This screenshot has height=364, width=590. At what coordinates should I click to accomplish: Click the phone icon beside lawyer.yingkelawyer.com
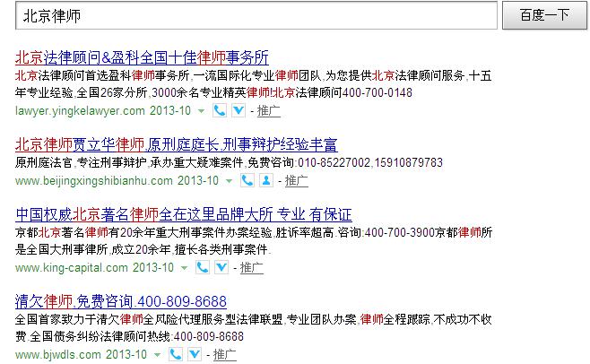[x=220, y=110]
